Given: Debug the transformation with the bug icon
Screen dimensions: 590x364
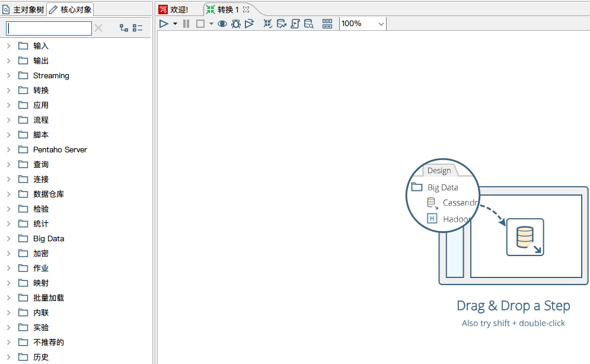Looking at the screenshot, I should pyautogui.click(x=236, y=24).
